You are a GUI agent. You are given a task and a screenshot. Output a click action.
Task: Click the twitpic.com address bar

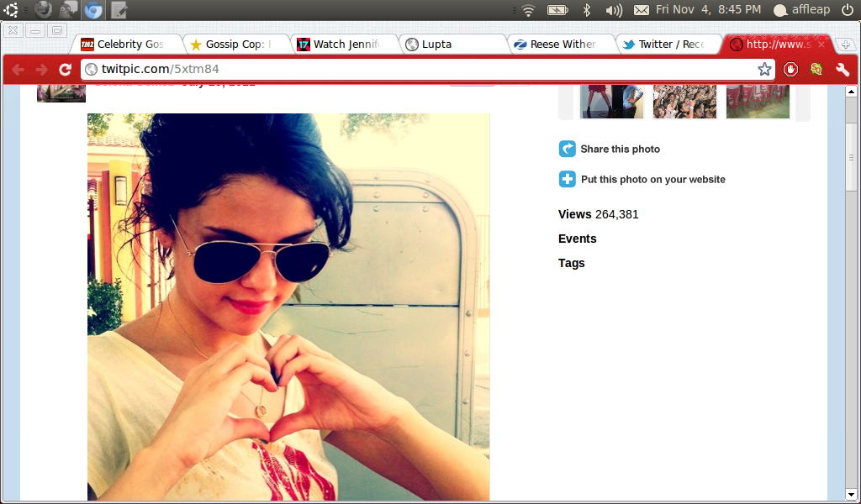[x=428, y=69]
